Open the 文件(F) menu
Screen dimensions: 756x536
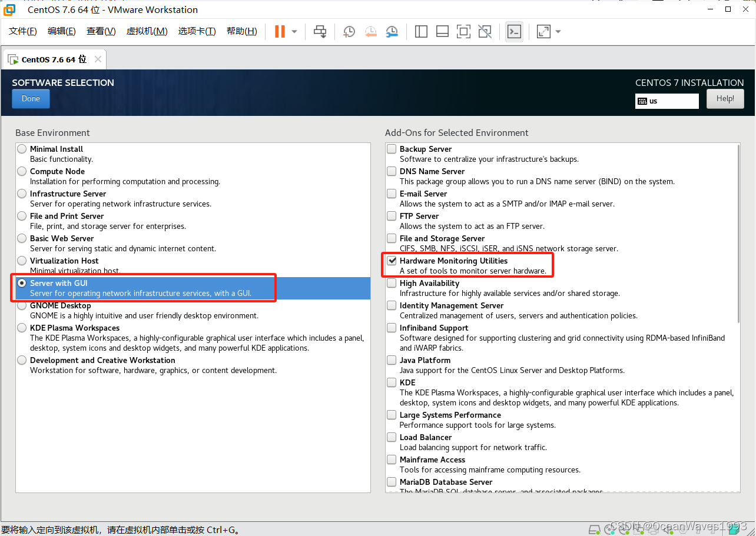pyautogui.click(x=23, y=31)
